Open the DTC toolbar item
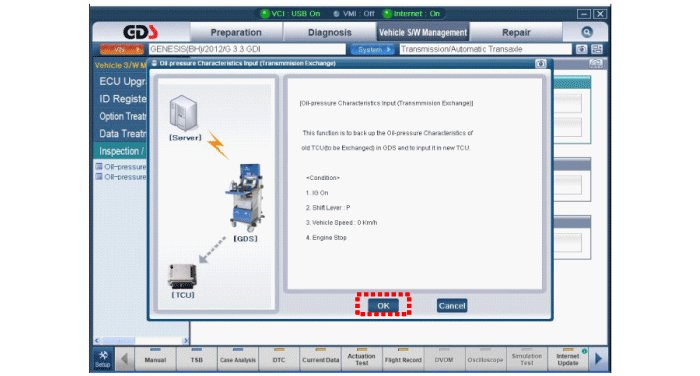This screenshot has height=376, width=700. point(279,359)
